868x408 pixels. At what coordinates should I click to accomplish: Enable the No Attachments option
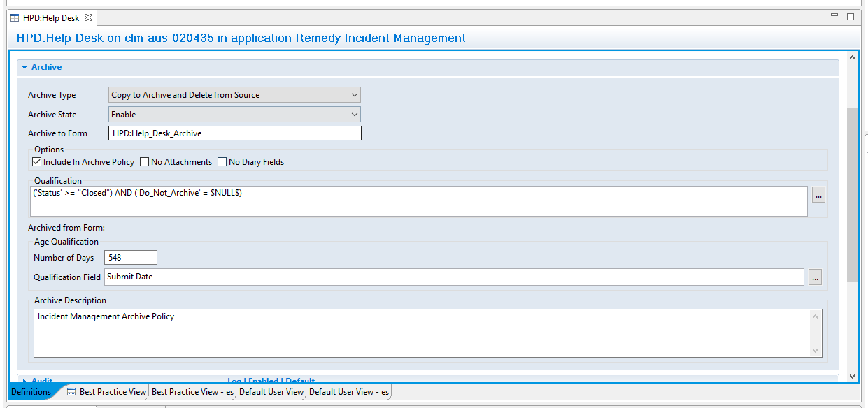(x=145, y=162)
